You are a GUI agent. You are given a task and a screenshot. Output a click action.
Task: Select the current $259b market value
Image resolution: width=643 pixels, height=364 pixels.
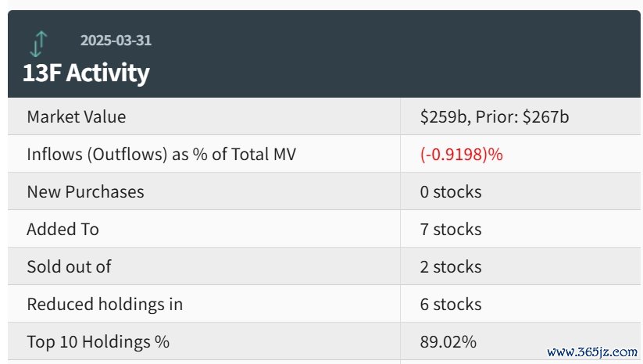tap(445, 117)
